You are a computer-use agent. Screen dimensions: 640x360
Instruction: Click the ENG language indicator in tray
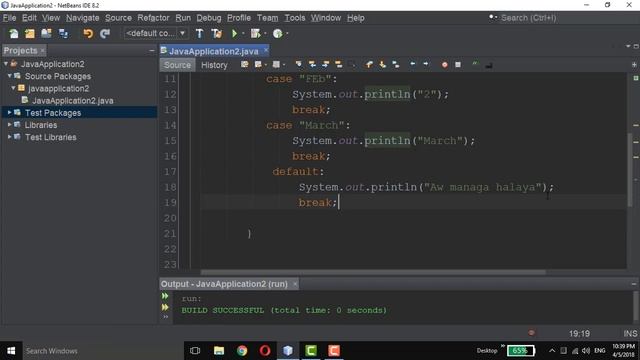click(x=600, y=351)
